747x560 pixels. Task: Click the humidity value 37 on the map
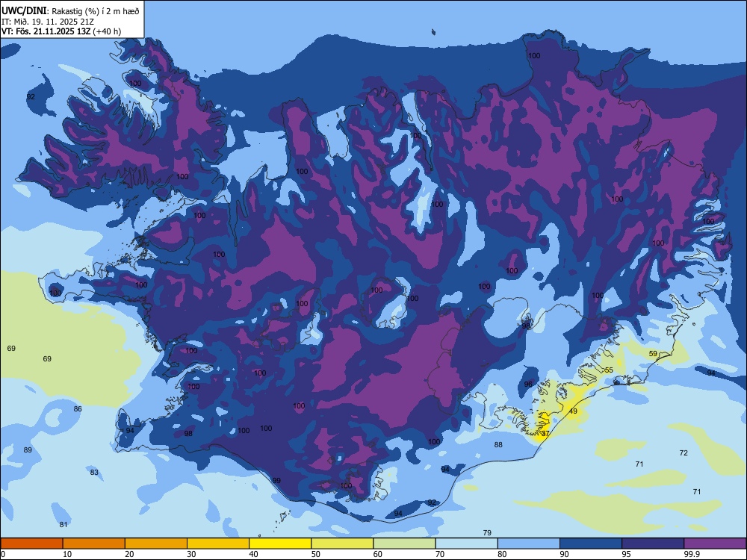point(545,433)
